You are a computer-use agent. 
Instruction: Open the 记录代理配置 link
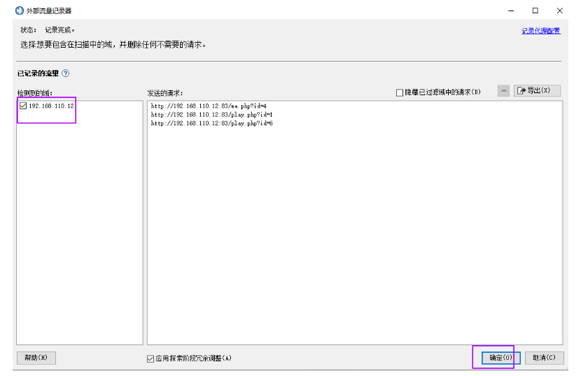pos(540,31)
